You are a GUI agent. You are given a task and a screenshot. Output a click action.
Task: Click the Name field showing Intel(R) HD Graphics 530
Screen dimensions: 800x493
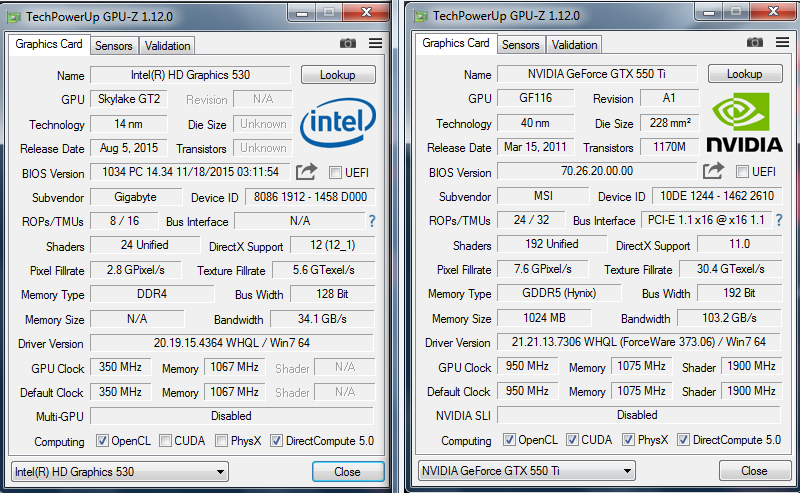tap(191, 75)
